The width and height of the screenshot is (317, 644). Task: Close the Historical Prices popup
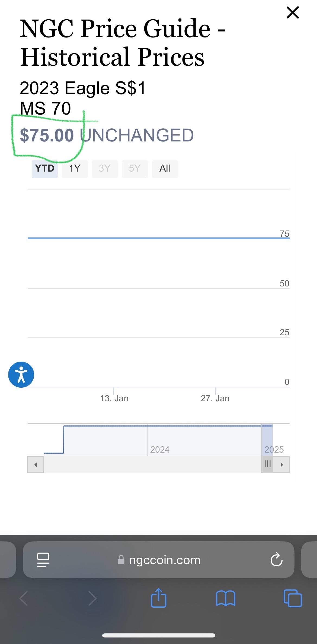(293, 12)
